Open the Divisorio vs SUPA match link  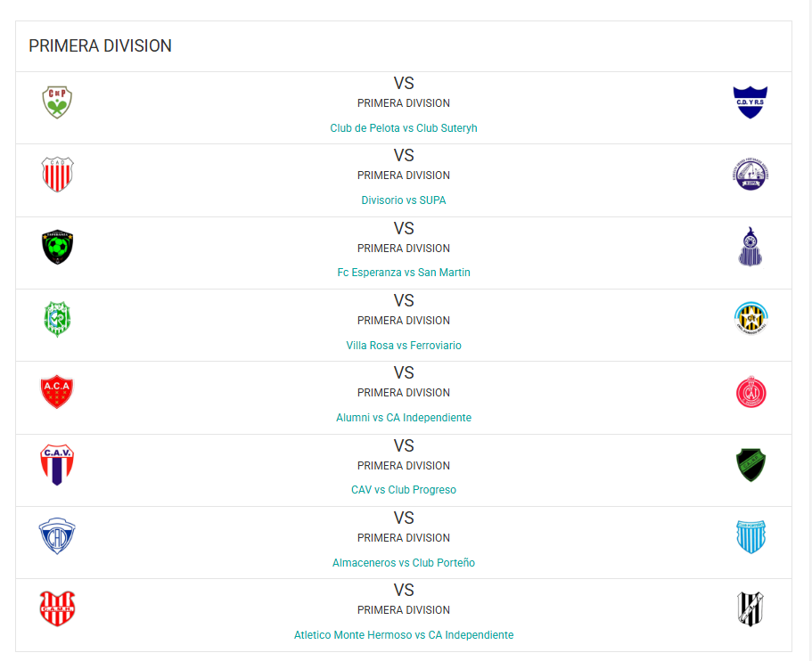point(404,200)
